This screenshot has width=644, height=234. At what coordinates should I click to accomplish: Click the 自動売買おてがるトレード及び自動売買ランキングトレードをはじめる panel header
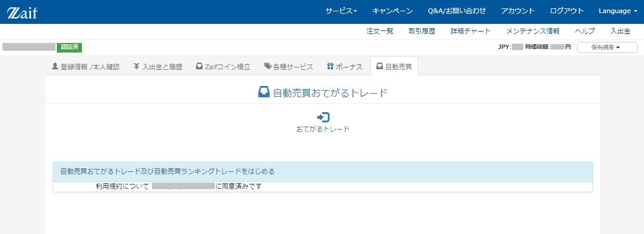tap(323, 172)
